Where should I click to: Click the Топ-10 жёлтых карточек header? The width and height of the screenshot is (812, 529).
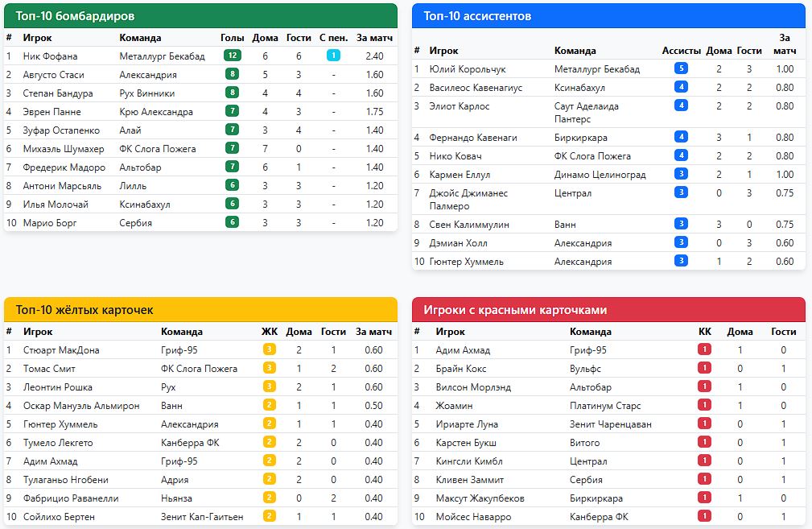pyautogui.click(x=200, y=310)
